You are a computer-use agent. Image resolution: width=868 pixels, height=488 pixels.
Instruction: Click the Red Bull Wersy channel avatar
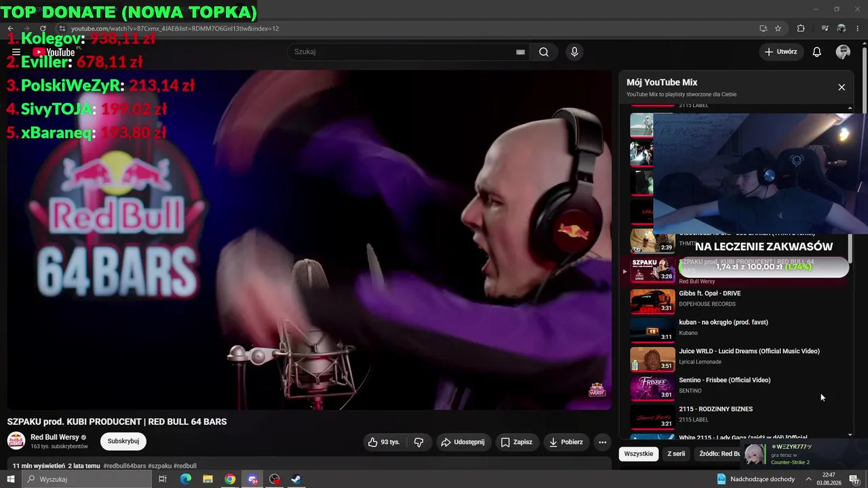pos(16,441)
